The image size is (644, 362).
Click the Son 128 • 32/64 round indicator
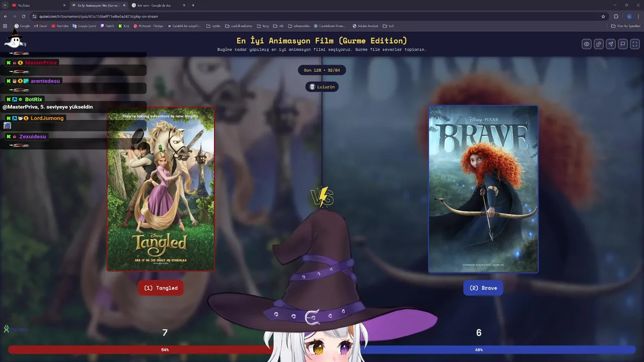click(x=322, y=70)
